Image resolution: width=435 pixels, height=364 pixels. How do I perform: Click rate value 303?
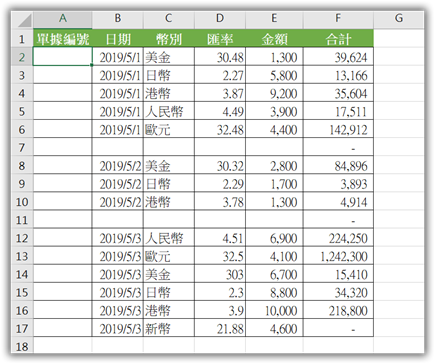(235, 275)
